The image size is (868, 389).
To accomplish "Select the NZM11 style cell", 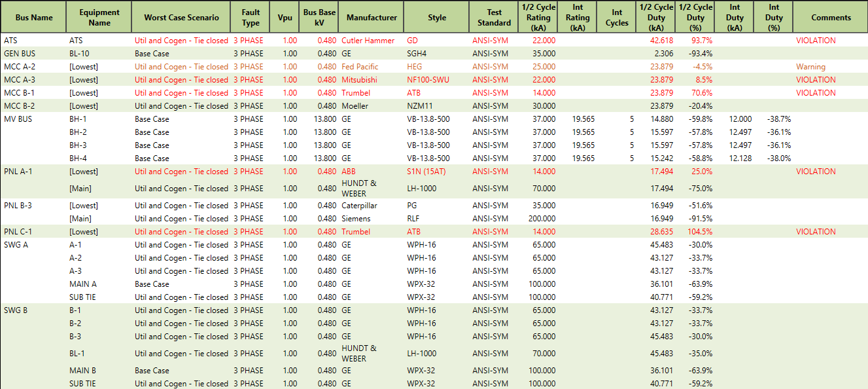I will pyautogui.click(x=420, y=106).
